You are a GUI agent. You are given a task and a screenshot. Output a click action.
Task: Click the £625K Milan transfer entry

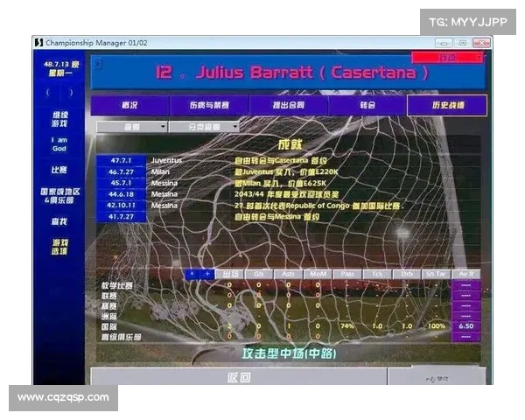(280, 183)
